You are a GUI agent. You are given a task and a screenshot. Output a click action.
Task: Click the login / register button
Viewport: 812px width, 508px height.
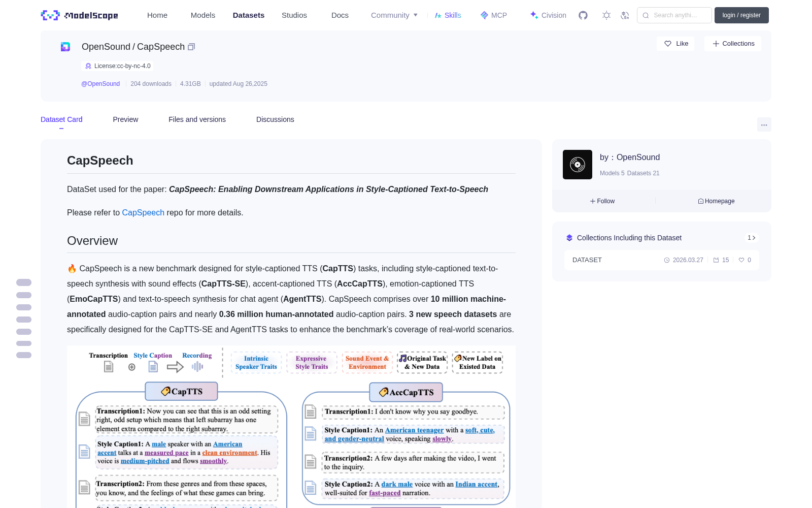[x=741, y=15]
